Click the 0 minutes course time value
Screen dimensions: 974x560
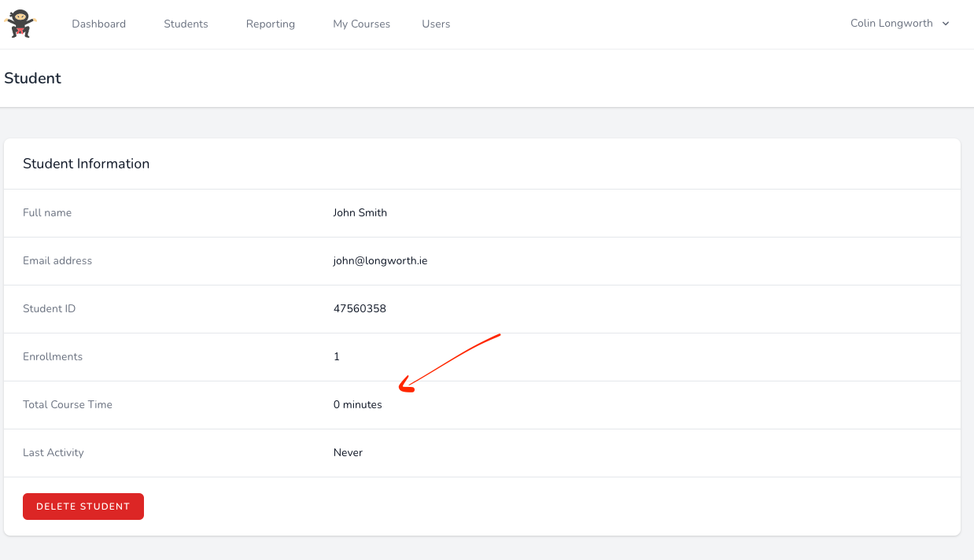[357, 404]
